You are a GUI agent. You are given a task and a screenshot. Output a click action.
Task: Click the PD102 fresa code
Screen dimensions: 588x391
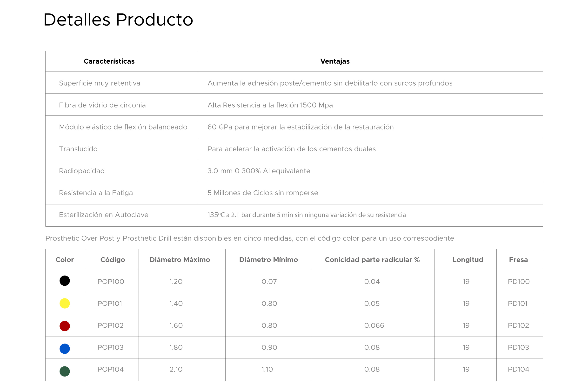point(518,325)
